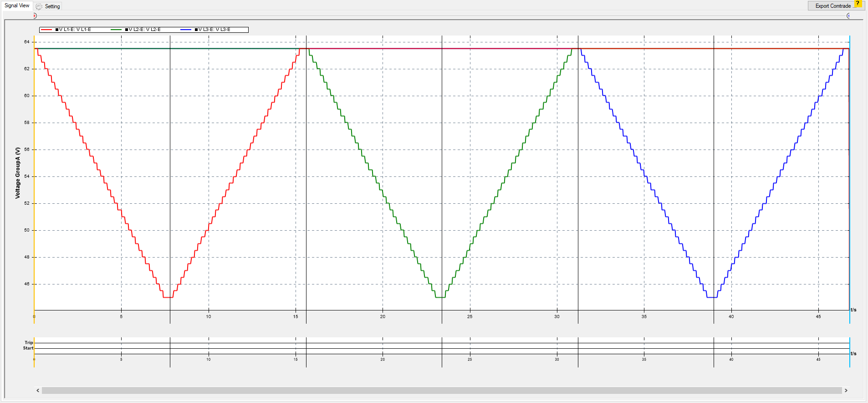Toggle V L2-E legend square marker

click(127, 30)
